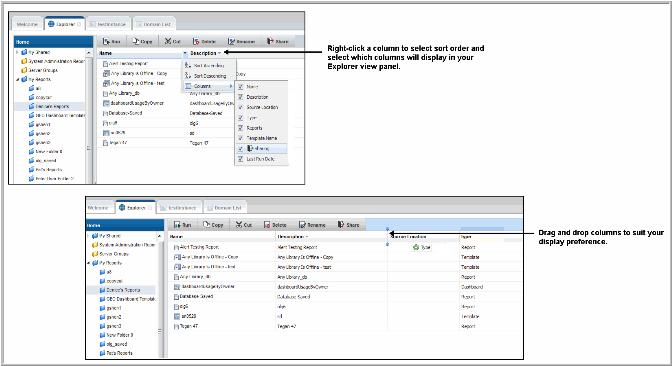672x366 pixels.
Task: Click Delete icon in upper screenshot toolbar
Action: [x=196, y=41]
